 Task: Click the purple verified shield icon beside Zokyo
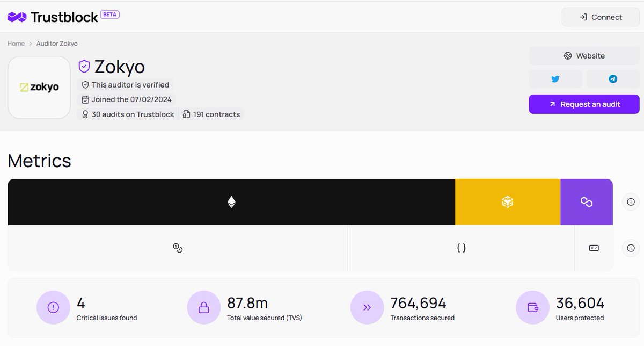(84, 67)
